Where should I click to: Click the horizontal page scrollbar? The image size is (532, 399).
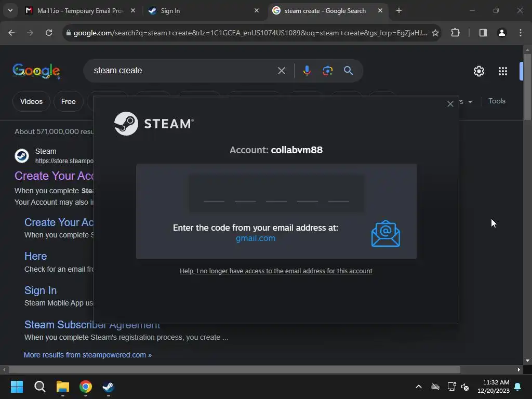[234, 369]
